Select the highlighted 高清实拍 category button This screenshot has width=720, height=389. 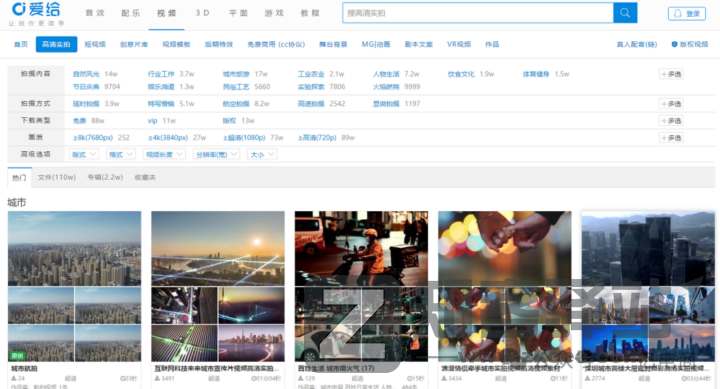(x=56, y=44)
